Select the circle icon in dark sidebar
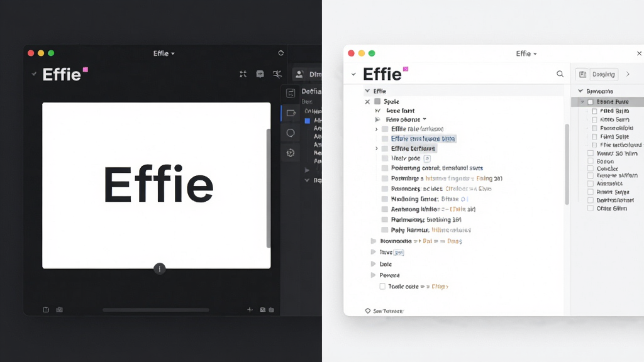 291,133
